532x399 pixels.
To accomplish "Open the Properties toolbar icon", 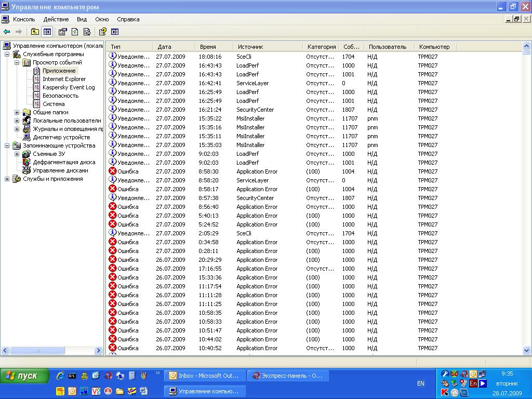I will (62, 32).
